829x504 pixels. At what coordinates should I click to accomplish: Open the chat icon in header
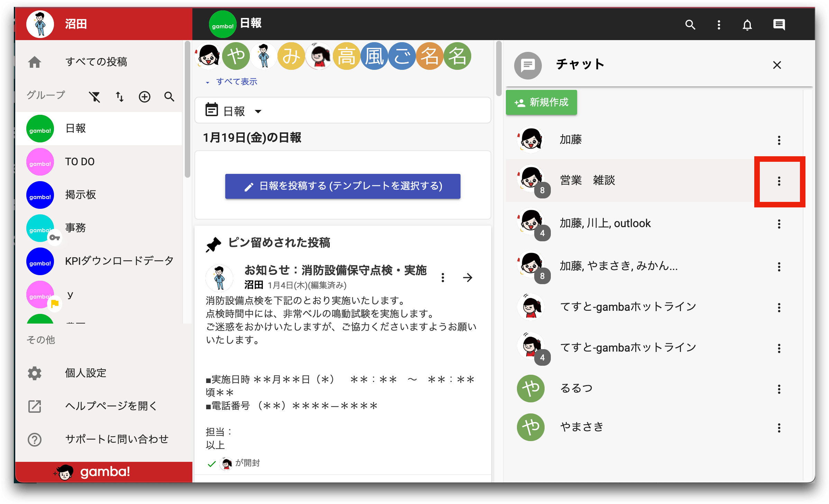(779, 25)
